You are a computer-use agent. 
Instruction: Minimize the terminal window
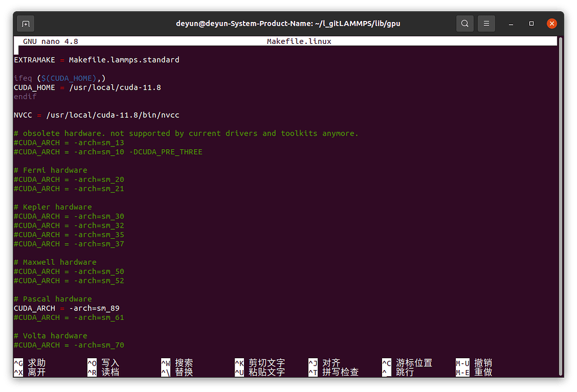tap(511, 24)
